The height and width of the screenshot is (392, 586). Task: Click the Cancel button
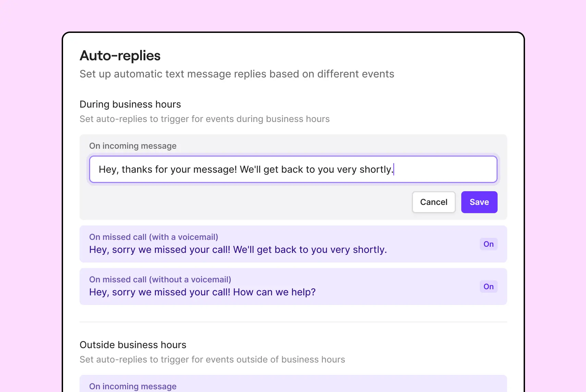434,202
